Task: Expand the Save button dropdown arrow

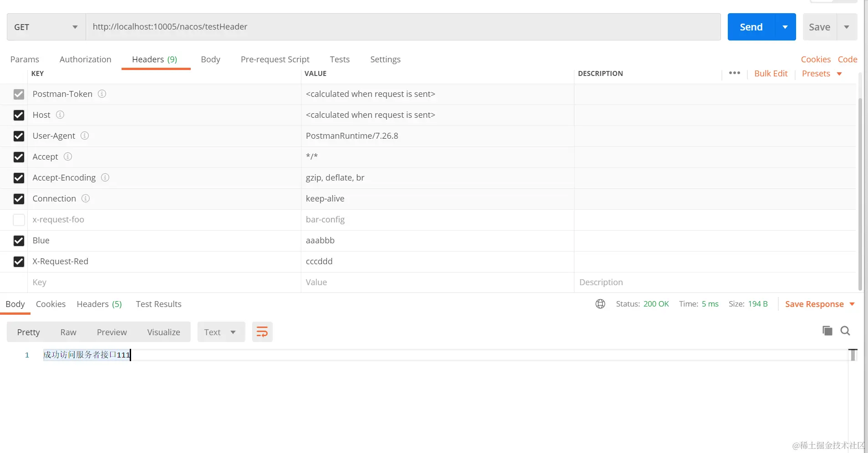Action: [847, 27]
